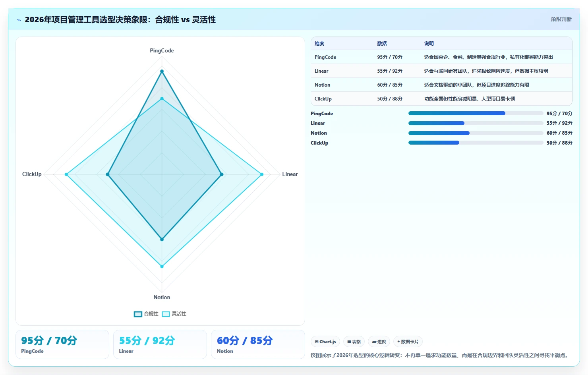Click the 合规性 data point on the ClickUp axis

point(108,174)
